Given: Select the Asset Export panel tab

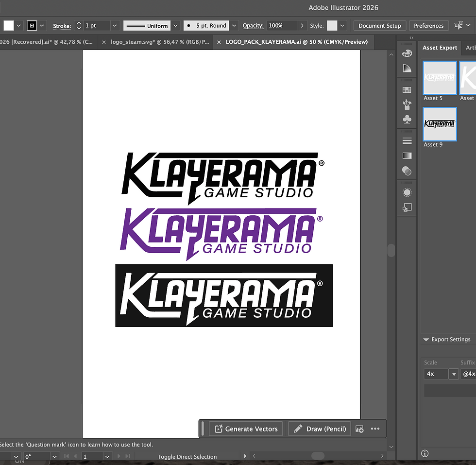Looking at the screenshot, I should coord(440,48).
